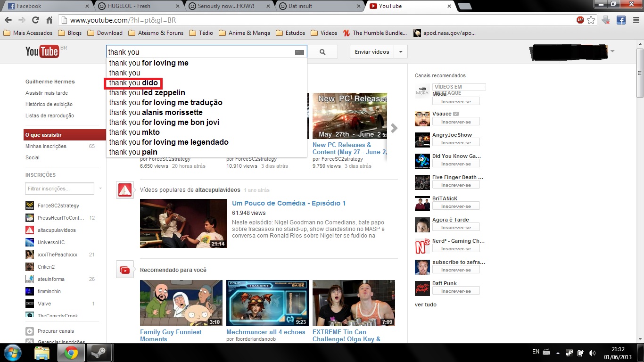The width and height of the screenshot is (644, 362).
Task: Switch to the HUGELOL - Fresh tab
Action: point(138,6)
